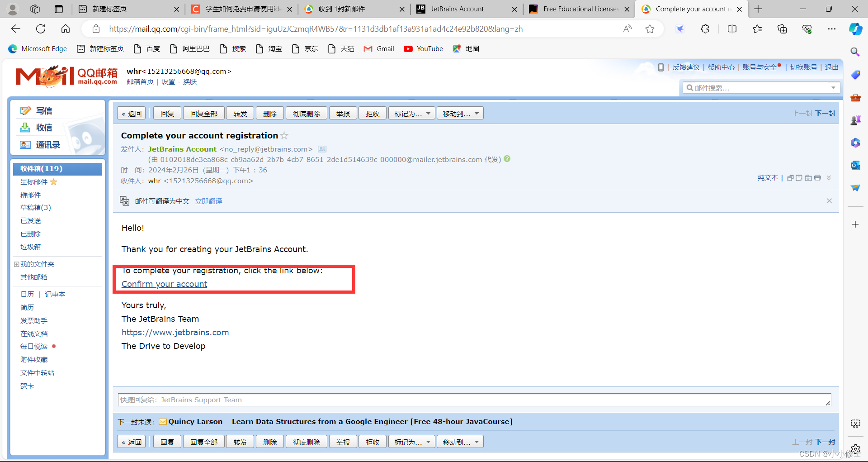Open the mail search dropdown arrow
Image resolution: width=868 pixels, height=462 pixels.
[x=833, y=88]
